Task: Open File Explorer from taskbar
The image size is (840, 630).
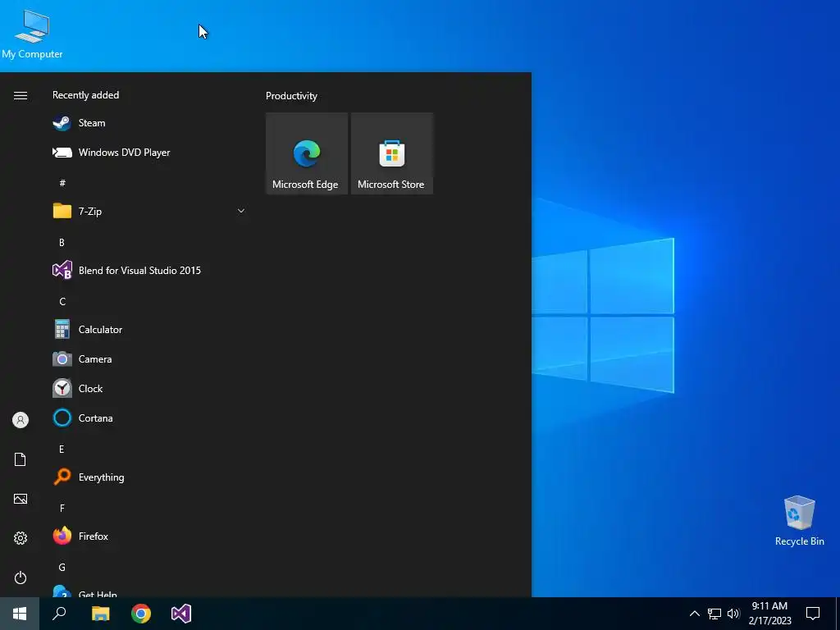Action: (x=100, y=614)
